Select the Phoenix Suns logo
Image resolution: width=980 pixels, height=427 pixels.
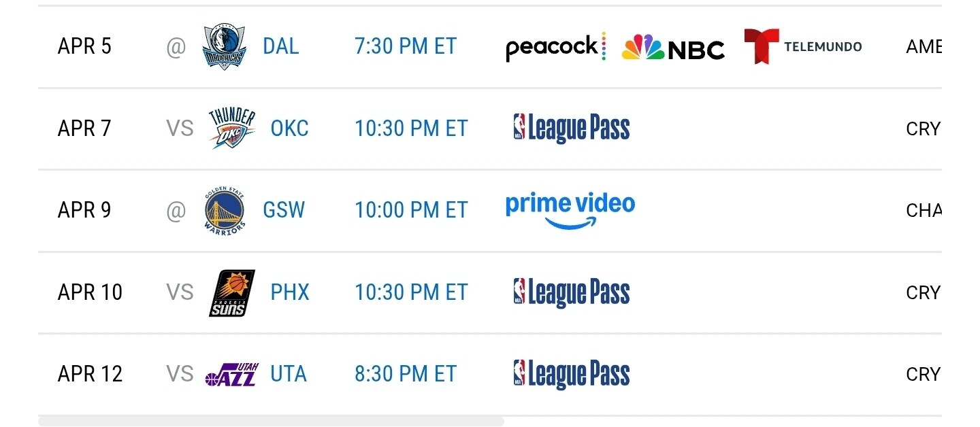tap(232, 293)
